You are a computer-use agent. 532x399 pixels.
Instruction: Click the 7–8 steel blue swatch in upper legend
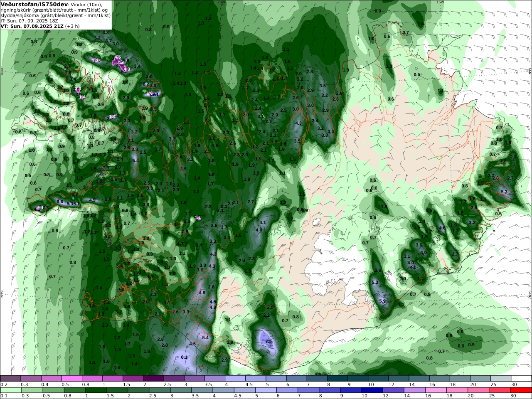[x=316, y=379]
